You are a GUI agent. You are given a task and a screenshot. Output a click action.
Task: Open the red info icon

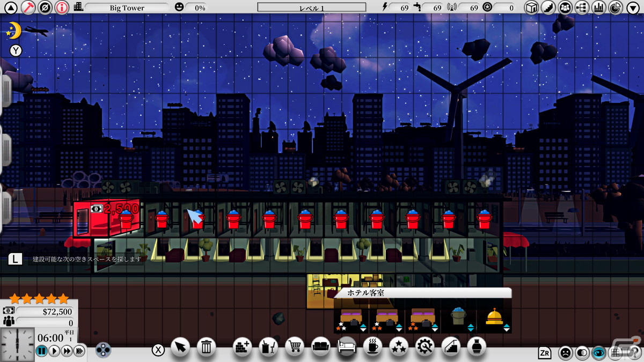pyautogui.click(x=62, y=8)
